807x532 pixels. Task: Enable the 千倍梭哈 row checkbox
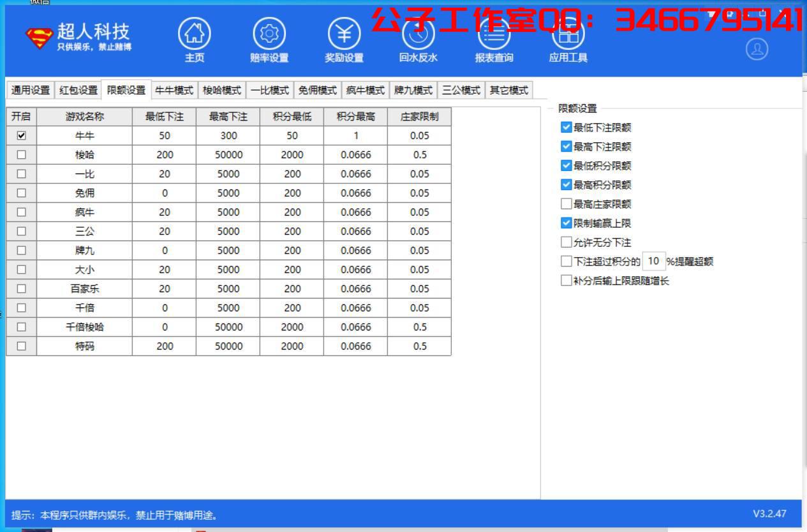[22, 327]
